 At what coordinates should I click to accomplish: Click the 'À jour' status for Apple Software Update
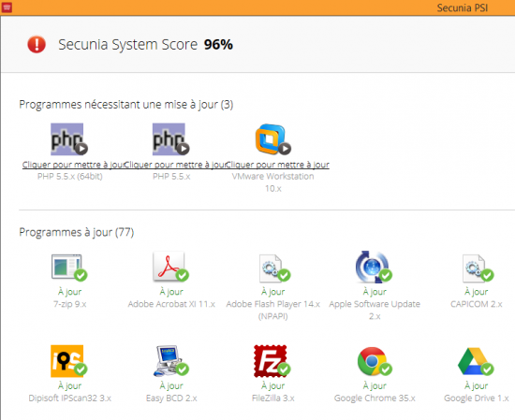pos(375,291)
